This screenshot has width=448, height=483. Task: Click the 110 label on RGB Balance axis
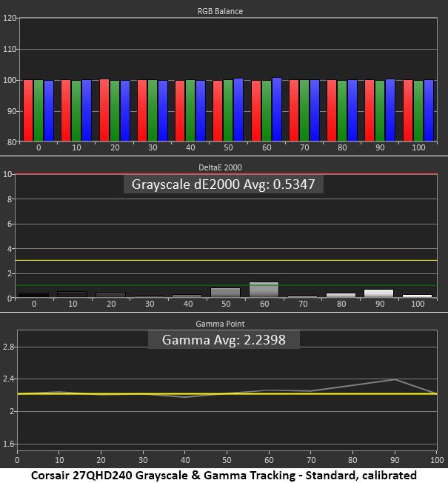tap(9, 49)
